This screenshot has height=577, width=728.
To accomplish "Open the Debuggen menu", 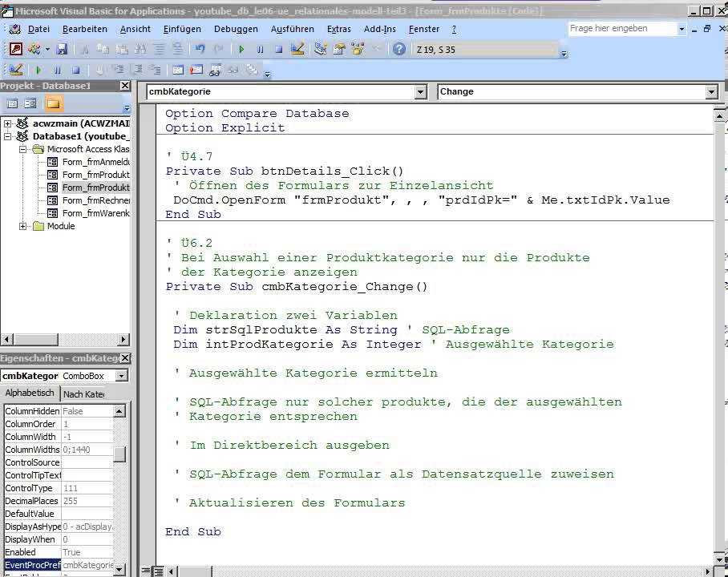I will pyautogui.click(x=236, y=29).
